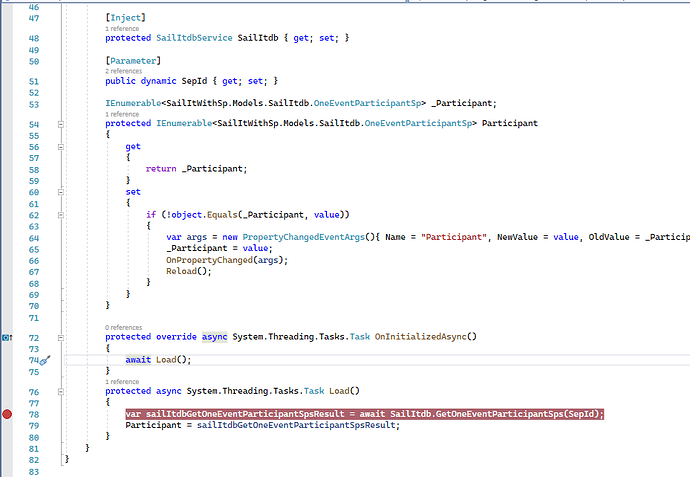Open "1 reference" CodeLens above Load method
Image resolution: width=690 pixels, height=477 pixels.
(122, 382)
